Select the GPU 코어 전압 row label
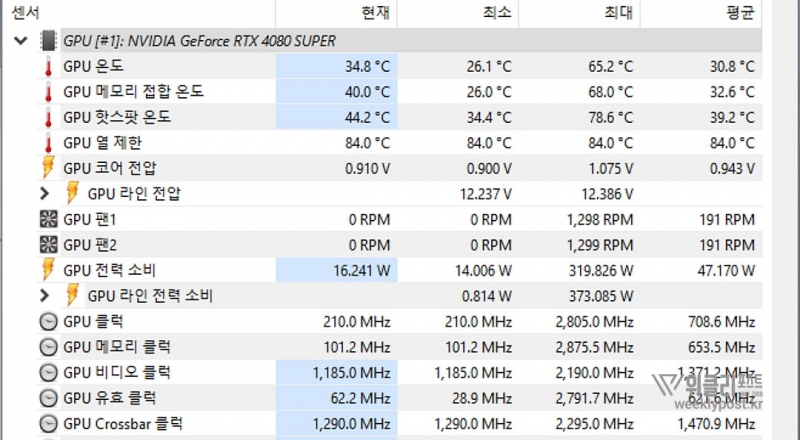The image size is (800, 440). coord(110,168)
